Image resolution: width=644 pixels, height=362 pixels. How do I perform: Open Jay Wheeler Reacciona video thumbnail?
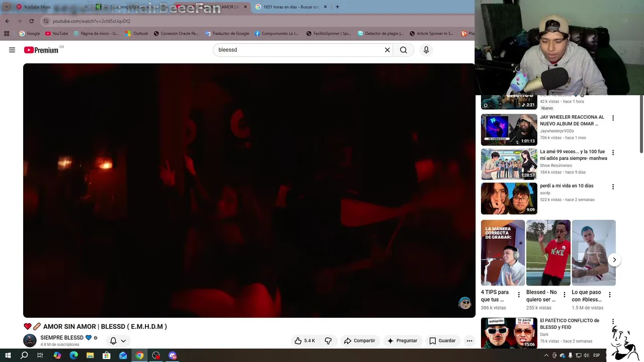coord(509,130)
